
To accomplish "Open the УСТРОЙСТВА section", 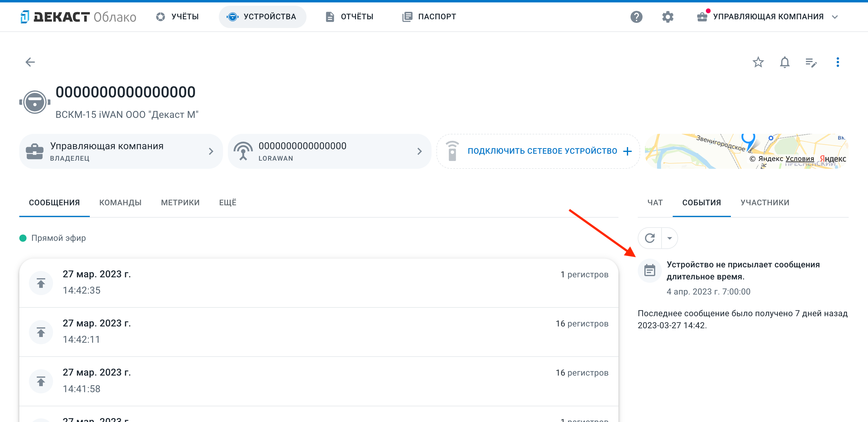I will coord(262,17).
